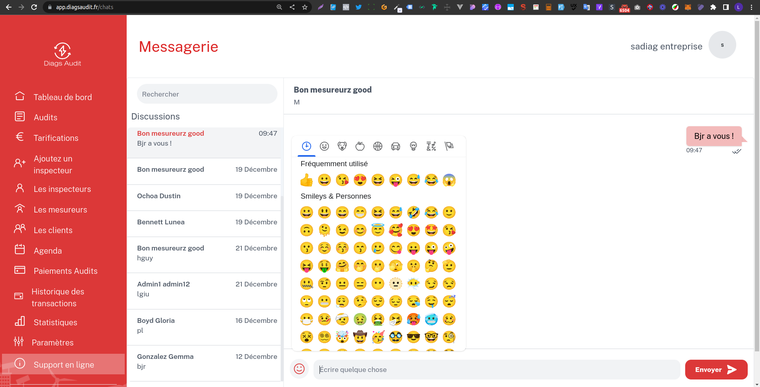Switch to the food emoji category tab
The image size is (760, 387).
[360, 146]
